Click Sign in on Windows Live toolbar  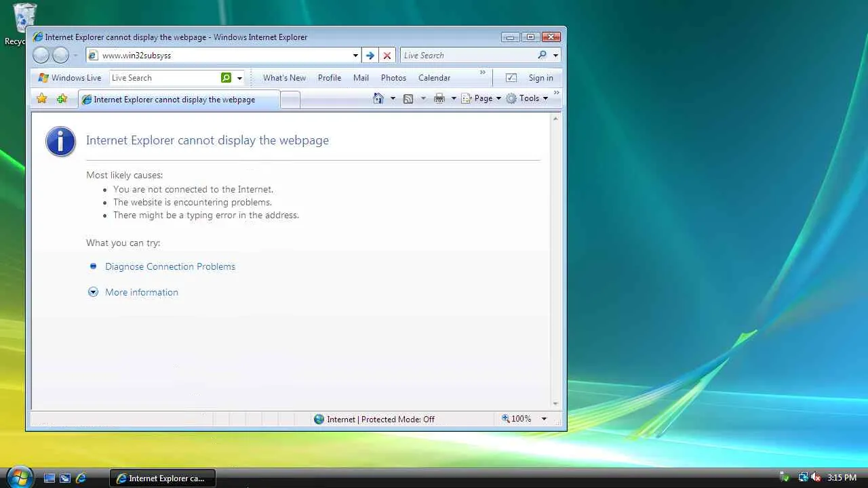[x=540, y=78]
